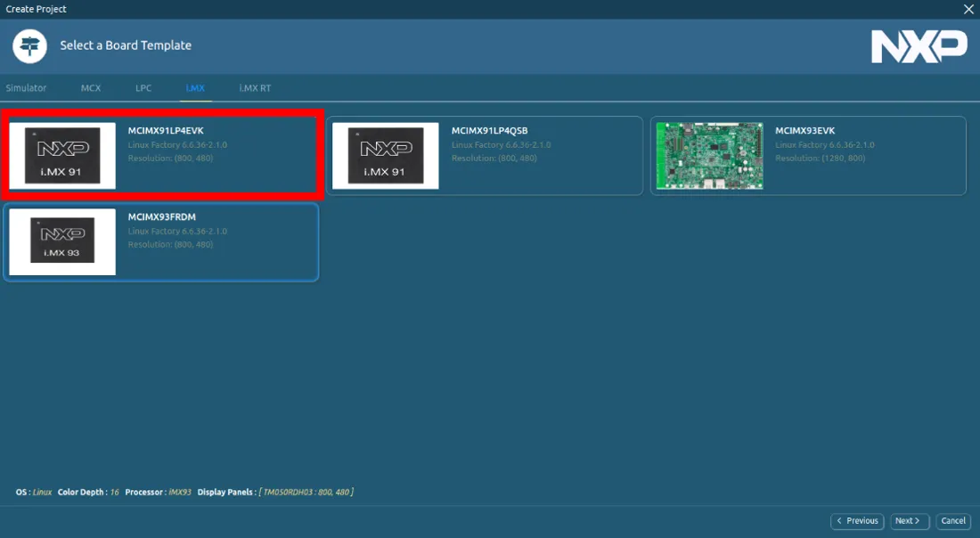Image resolution: width=980 pixels, height=538 pixels.
Task: Click the signpost icon beside Select a Board Template
Action: click(29, 45)
